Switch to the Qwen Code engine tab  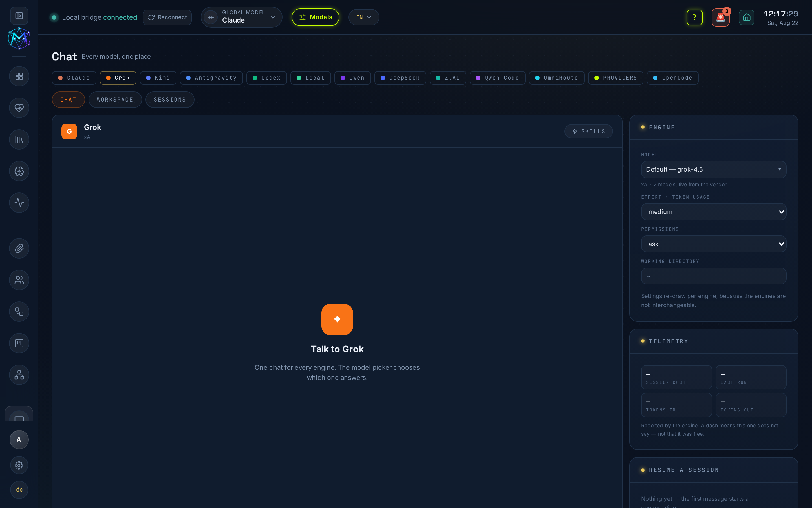click(x=498, y=78)
